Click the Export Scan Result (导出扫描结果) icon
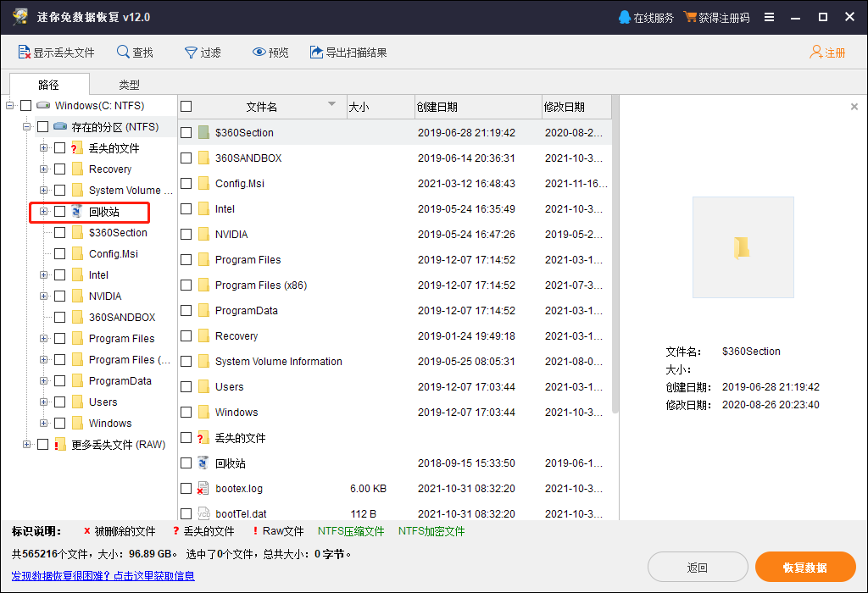 (316, 52)
